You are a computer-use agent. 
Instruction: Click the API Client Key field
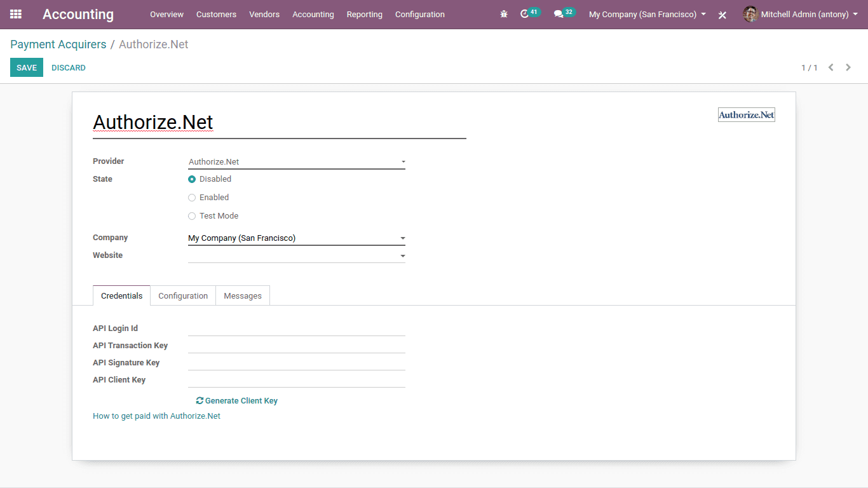297,380
